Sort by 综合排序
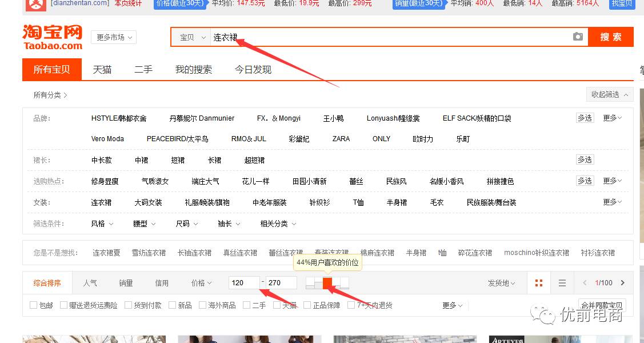 point(47,282)
